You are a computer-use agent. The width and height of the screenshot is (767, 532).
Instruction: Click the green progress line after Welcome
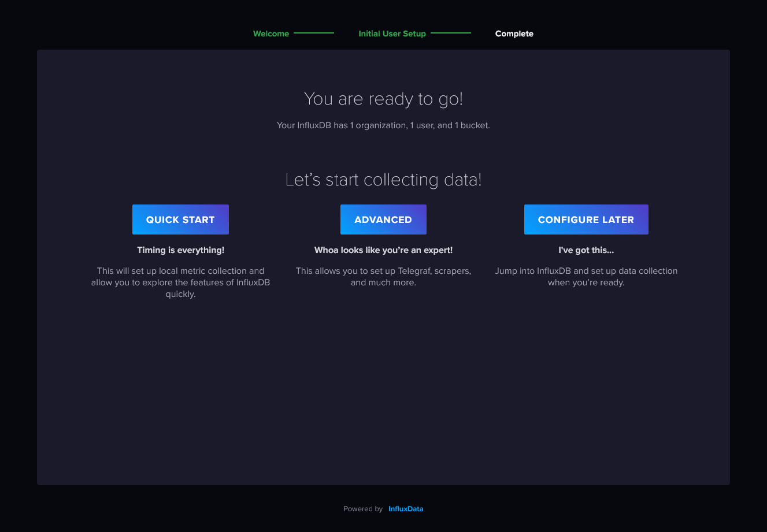pos(314,33)
